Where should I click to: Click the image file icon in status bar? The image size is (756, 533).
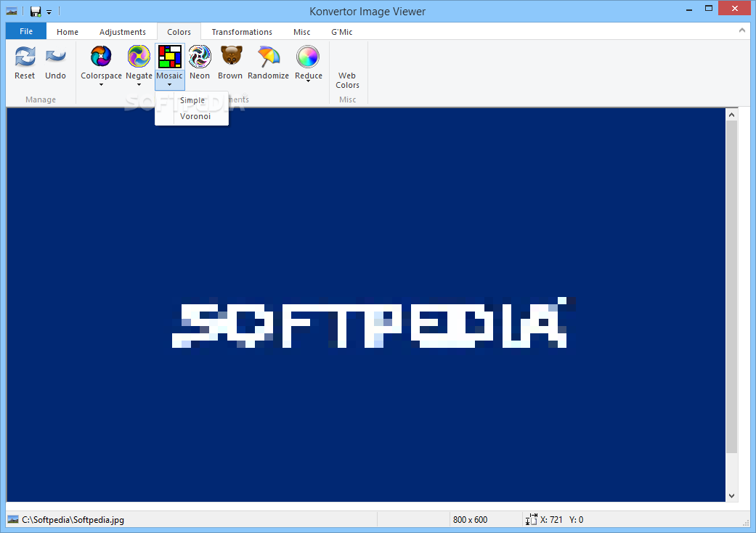click(x=13, y=519)
